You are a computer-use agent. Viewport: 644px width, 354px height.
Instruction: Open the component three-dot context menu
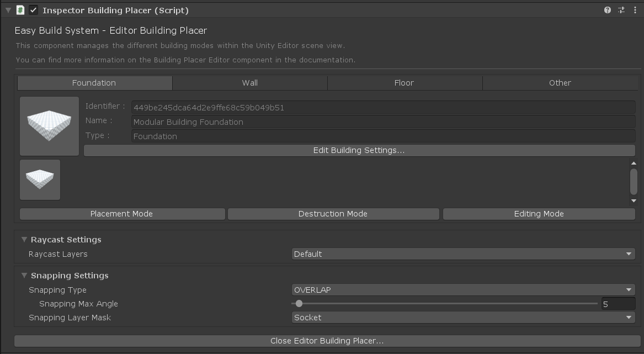[x=635, y=10]
